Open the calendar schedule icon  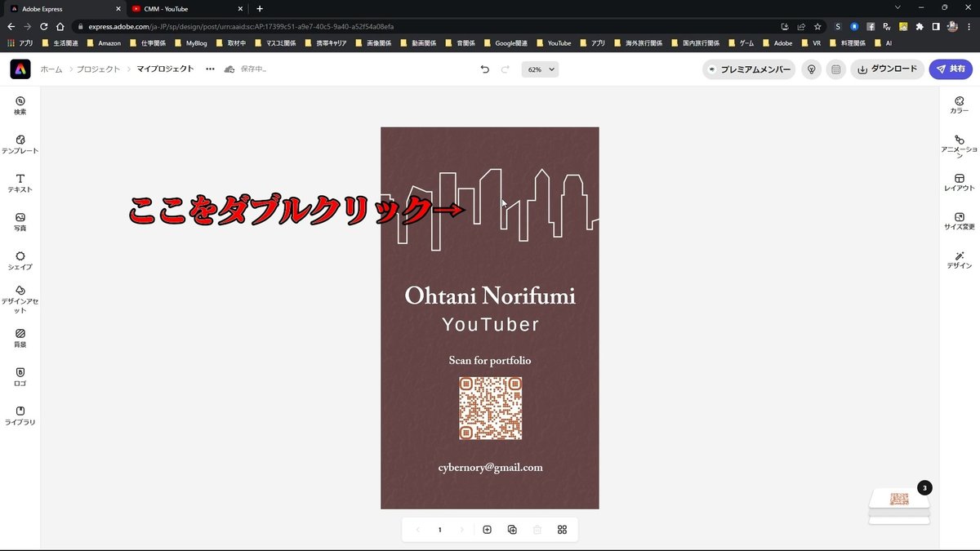pyautogui.click(x=835, y=69)
